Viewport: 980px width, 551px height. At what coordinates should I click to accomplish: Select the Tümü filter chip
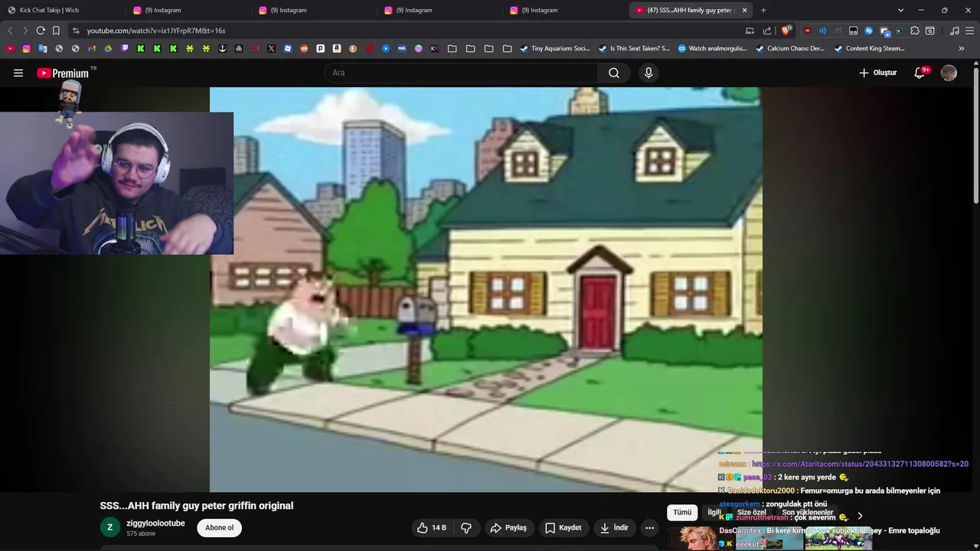point(682,512)
